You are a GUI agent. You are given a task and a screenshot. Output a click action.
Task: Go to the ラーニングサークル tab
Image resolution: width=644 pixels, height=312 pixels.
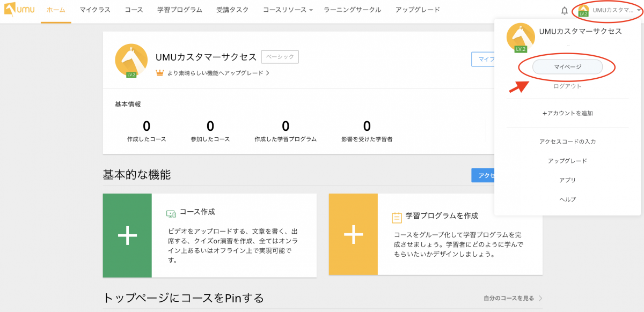tap(352, 10)
